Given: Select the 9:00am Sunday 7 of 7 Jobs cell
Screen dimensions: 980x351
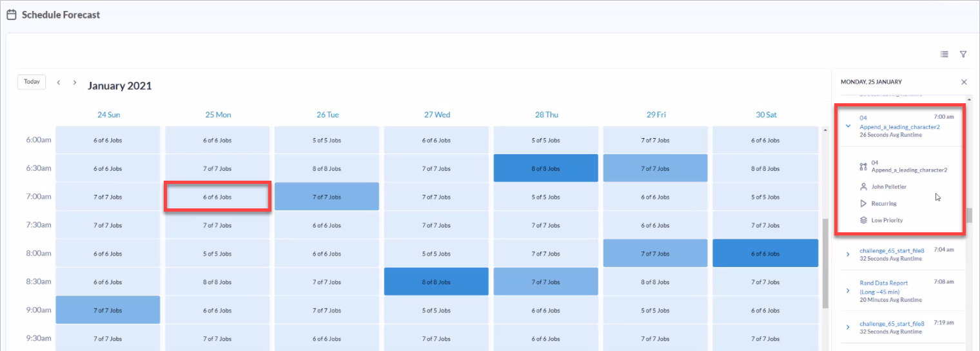Looking at the screenshot, I should pyautogui.click(x=108, y=310).
